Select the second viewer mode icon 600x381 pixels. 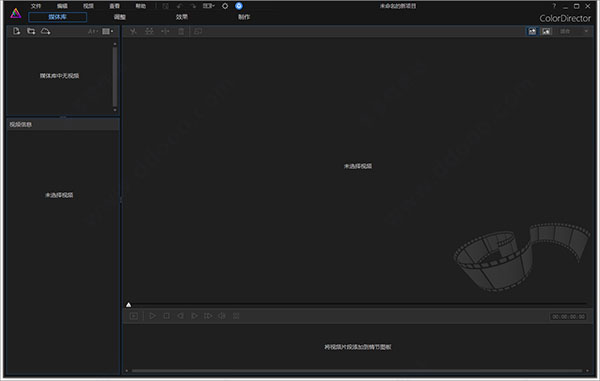546,31
